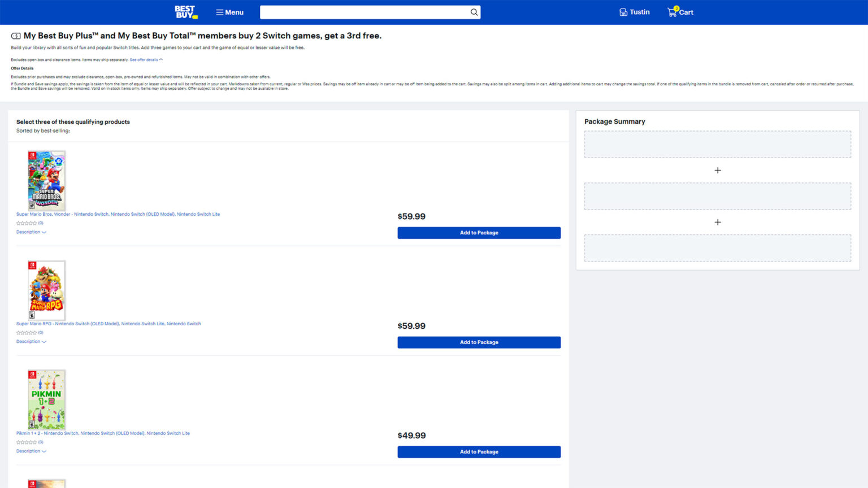Image resolution: width=868 pixels, height=488 pixels.
Task: Click star rating under Super Mario RPG
Action: click(x=27, y=333)
